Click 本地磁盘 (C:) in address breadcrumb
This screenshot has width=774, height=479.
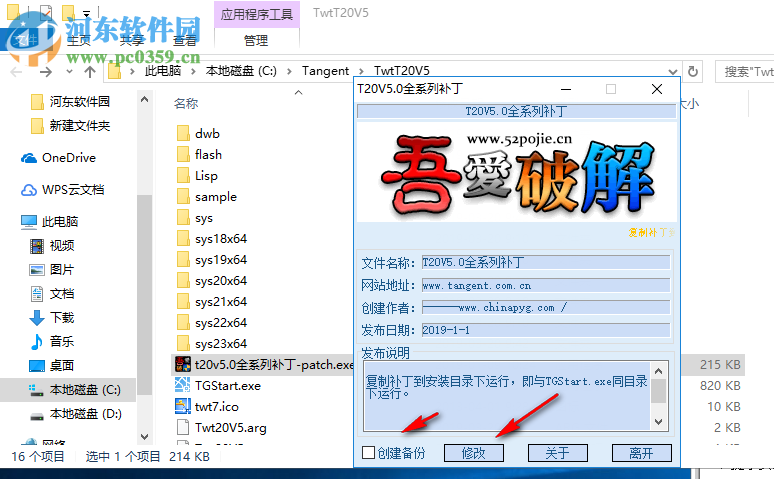coord(241,71)
